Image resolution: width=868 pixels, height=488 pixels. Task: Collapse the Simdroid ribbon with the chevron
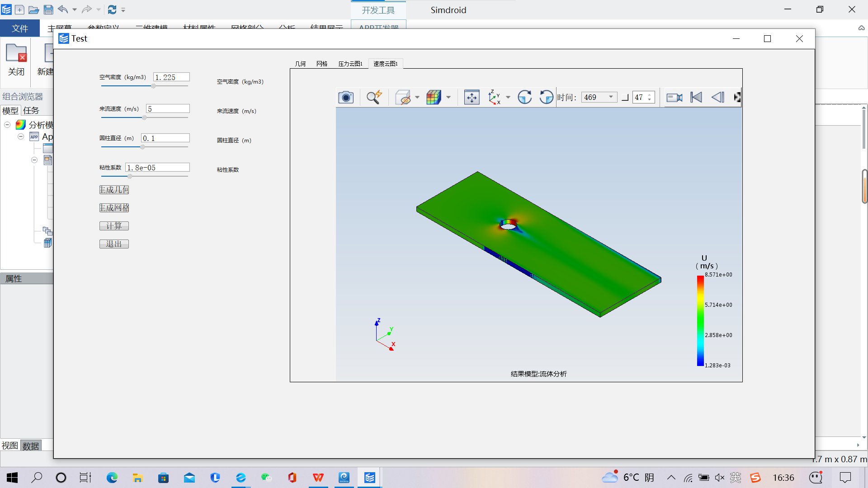click(862, 28)
